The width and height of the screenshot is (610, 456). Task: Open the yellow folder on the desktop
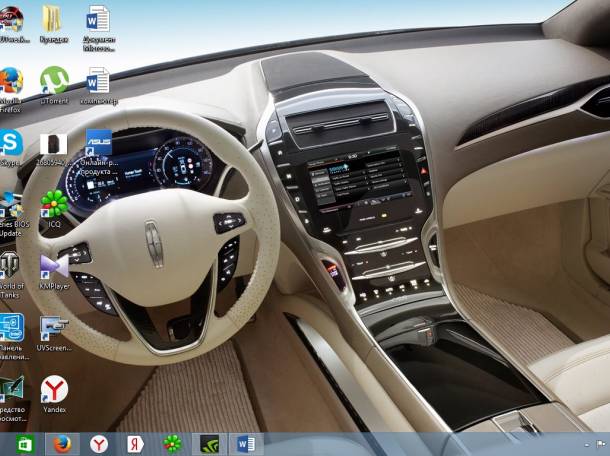54,18
